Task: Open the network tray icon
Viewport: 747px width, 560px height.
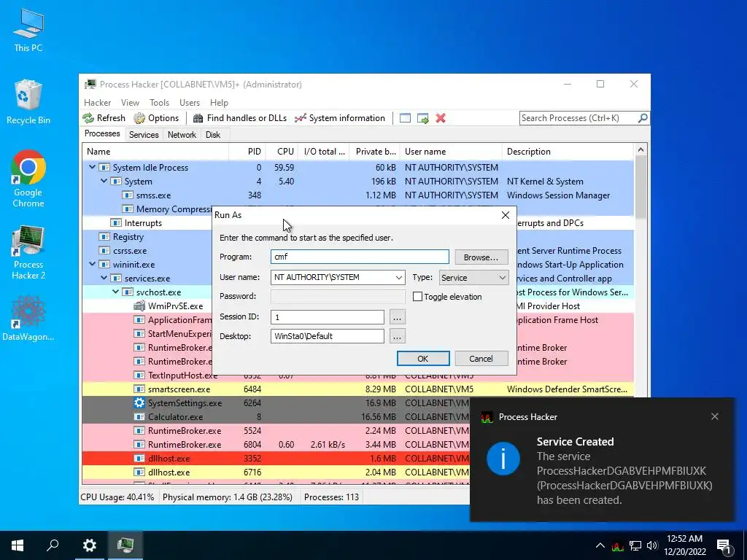Action: [x=635, y=545]
